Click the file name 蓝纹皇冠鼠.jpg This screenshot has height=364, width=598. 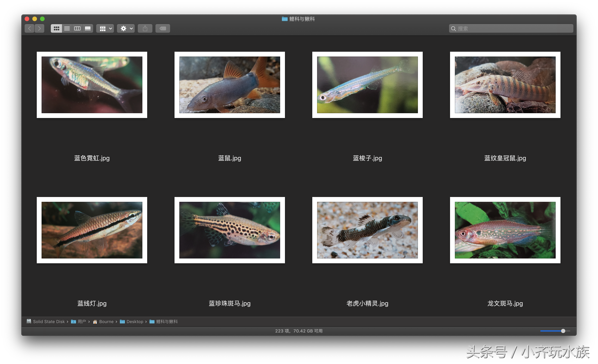[x=505, y=158]
